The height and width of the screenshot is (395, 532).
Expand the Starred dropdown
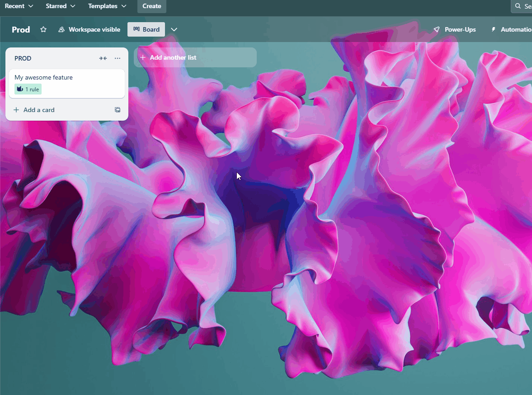coord(60,6)
